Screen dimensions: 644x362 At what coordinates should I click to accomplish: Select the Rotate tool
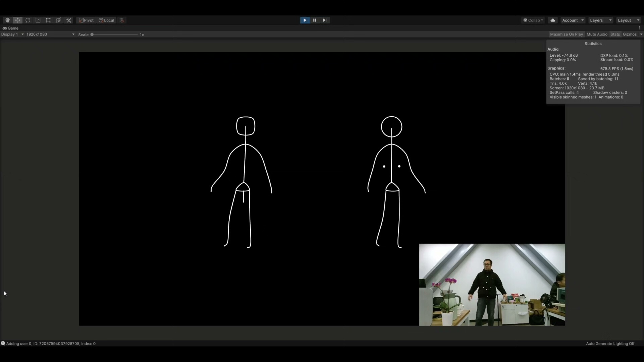tap(28, 20)
